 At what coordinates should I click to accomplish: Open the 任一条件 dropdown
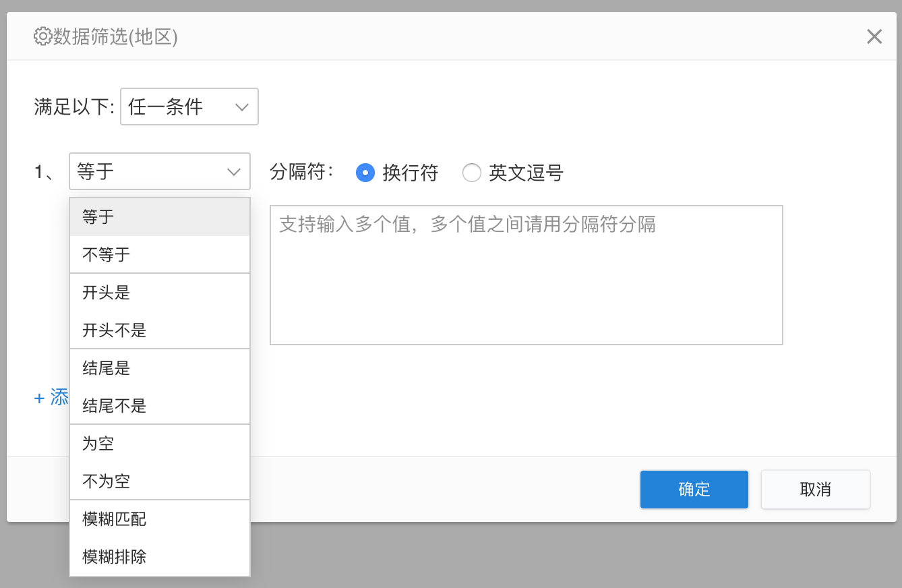(x=189, y=107)
